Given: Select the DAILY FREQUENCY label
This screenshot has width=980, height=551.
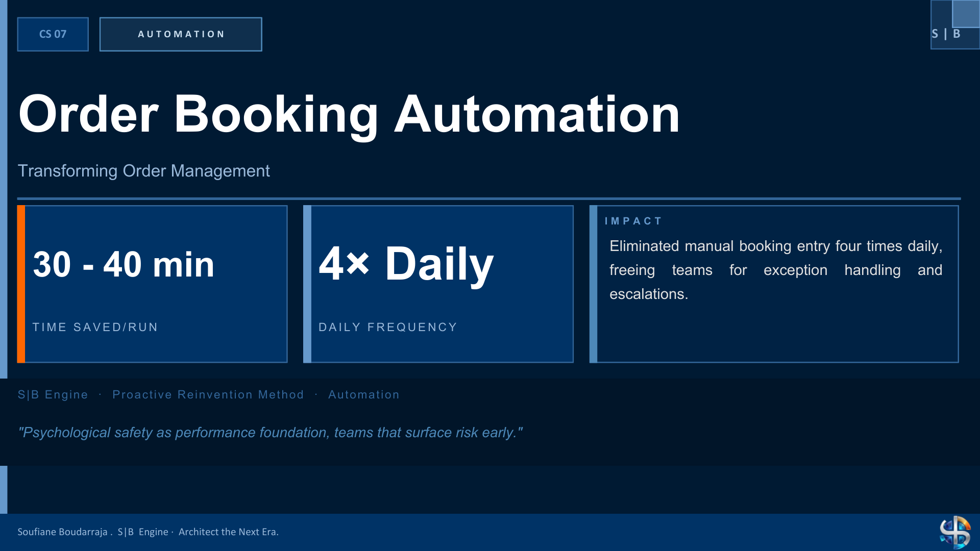Looking at the screenshot, I should pyautogui.click(x=388, y=327).
